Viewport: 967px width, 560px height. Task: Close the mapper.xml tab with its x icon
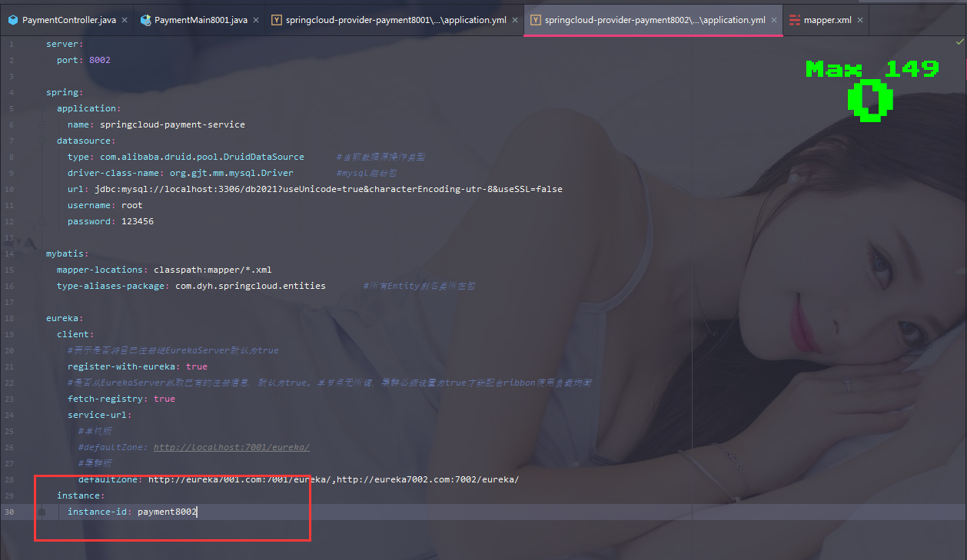(859, 20)
